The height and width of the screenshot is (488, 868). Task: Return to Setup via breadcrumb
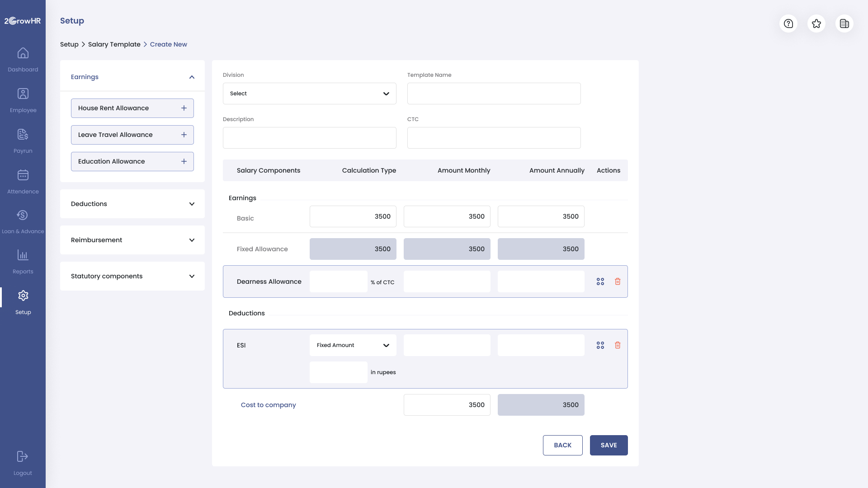(69, 44)
